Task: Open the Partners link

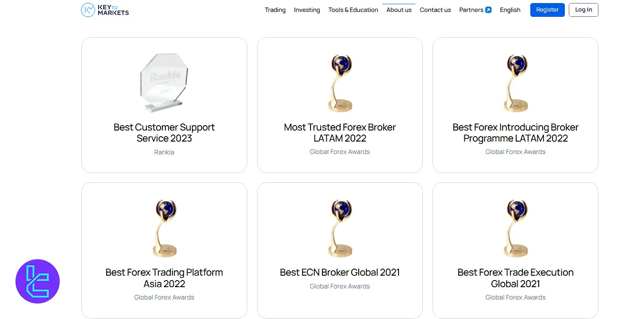Action: click(471, 10)
